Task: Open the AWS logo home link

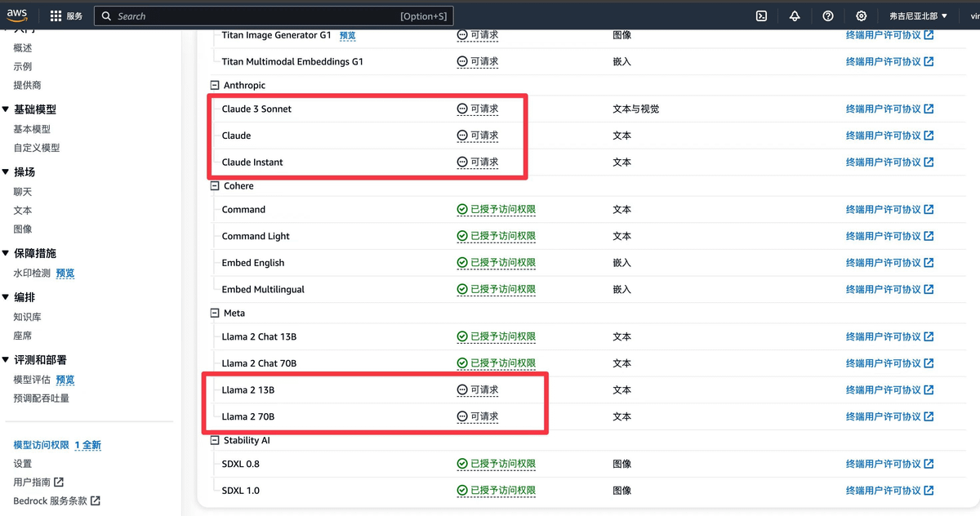Action: click(17, 16)
